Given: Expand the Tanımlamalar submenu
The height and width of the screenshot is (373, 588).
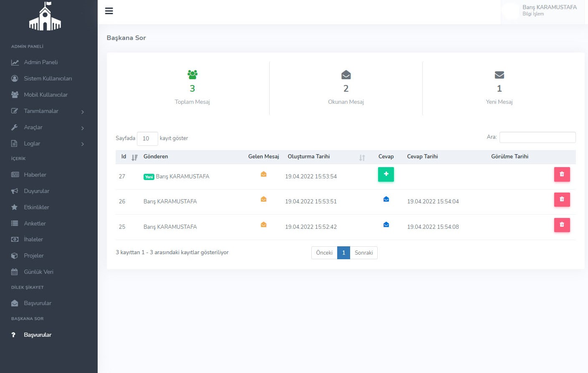Looking at the screenshot, I should point(48,111).
